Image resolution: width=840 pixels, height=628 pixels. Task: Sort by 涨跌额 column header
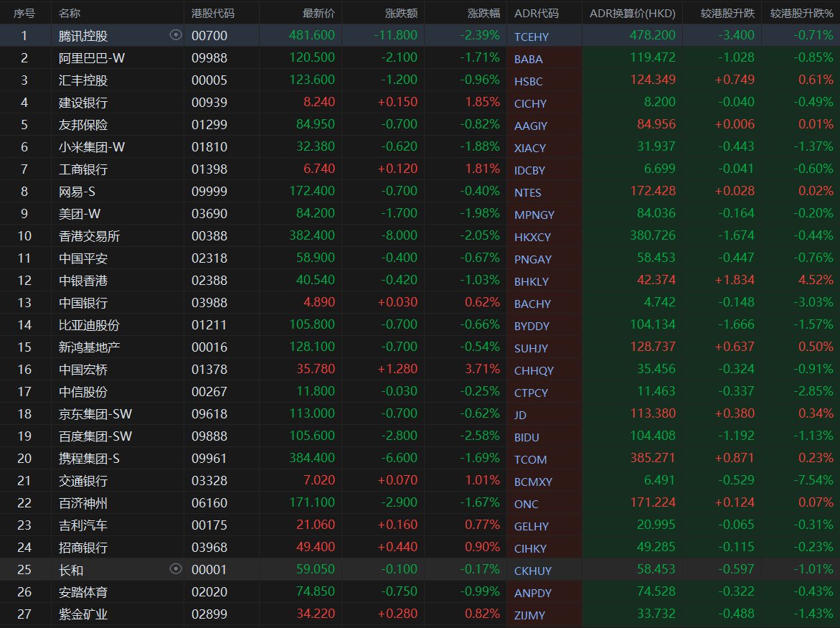401,13
